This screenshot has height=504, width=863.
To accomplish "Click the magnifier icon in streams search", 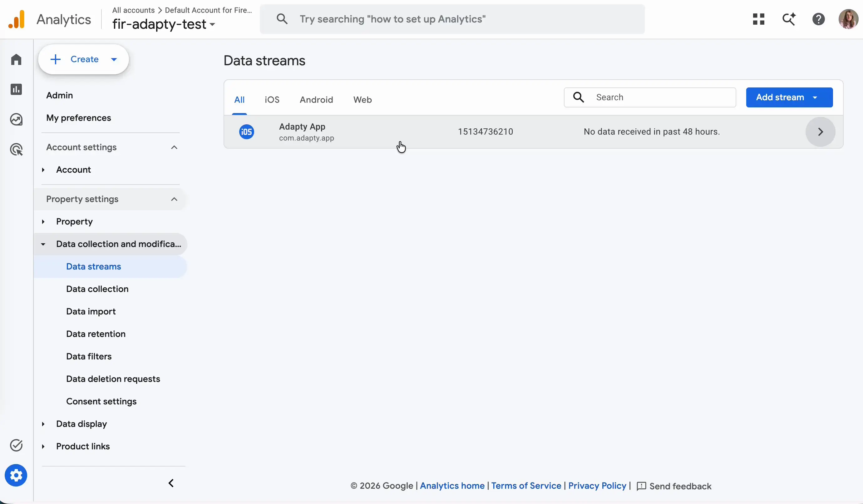I will (579, 97).
